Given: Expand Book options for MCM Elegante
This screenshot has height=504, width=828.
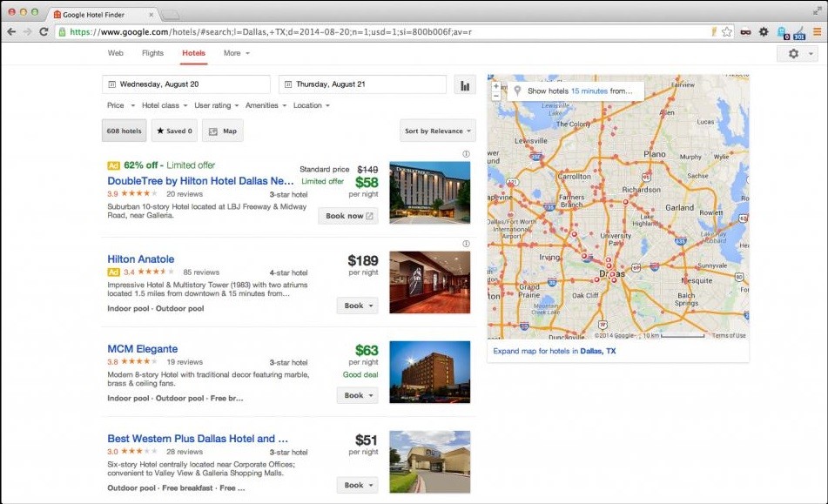Looking at the screenshot, I should pos(358,395).
